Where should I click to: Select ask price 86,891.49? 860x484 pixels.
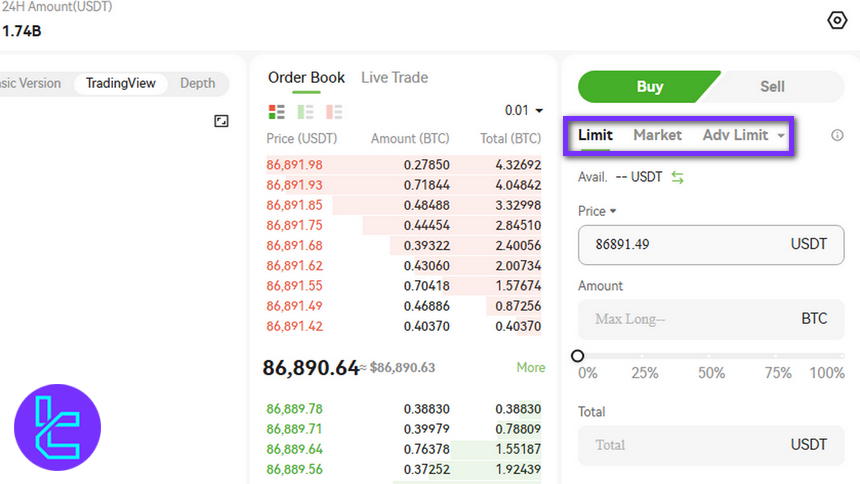coord(295,306)
